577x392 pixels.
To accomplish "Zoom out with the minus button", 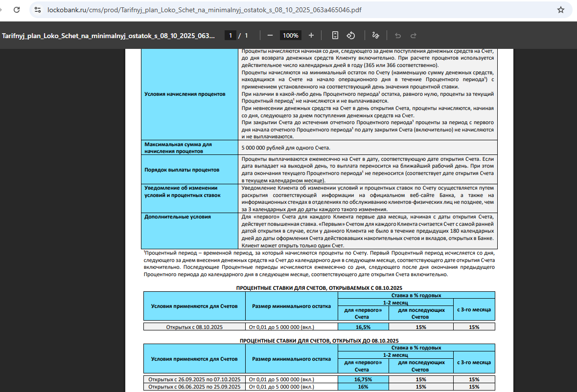I will tap(270, 35).
